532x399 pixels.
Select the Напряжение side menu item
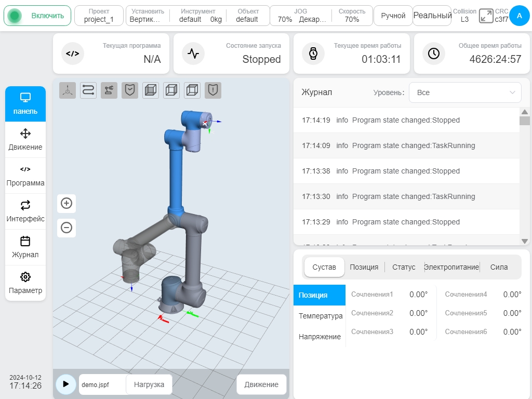[320, 337]
